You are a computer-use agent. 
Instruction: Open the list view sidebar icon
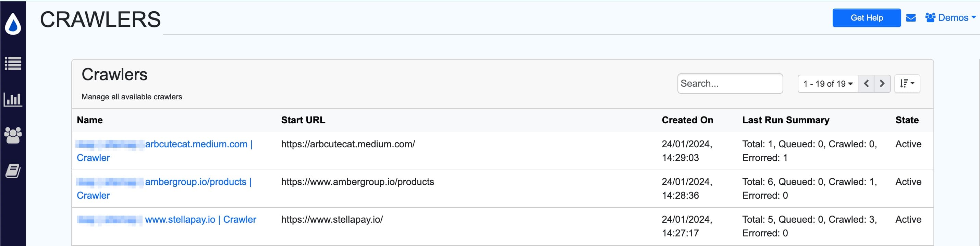pyautogui.click(x=13, y=63)
